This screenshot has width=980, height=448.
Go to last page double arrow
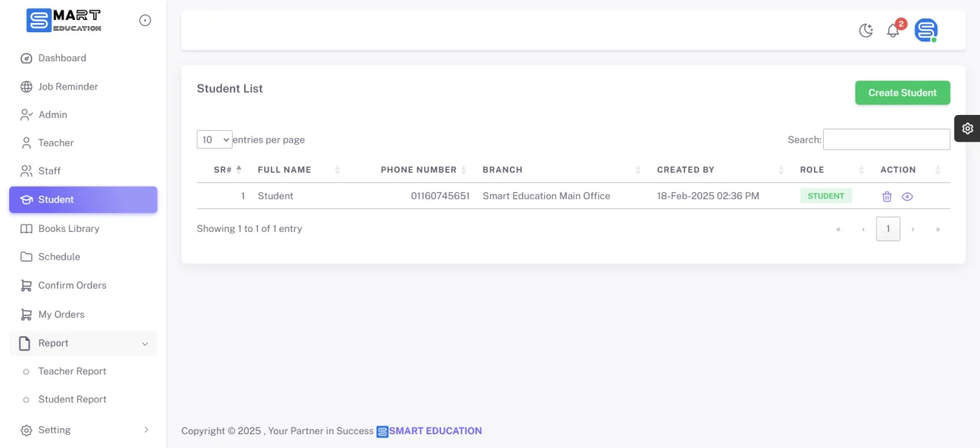pos(938,229)
